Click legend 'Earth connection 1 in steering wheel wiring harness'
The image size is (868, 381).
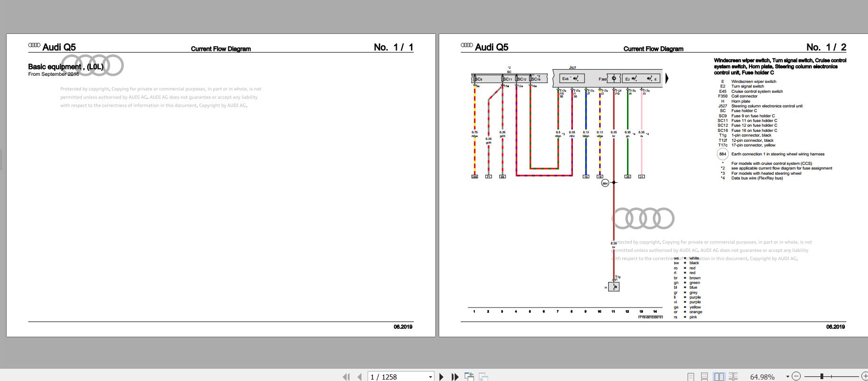pyautogui.click(x=778, y=154)
